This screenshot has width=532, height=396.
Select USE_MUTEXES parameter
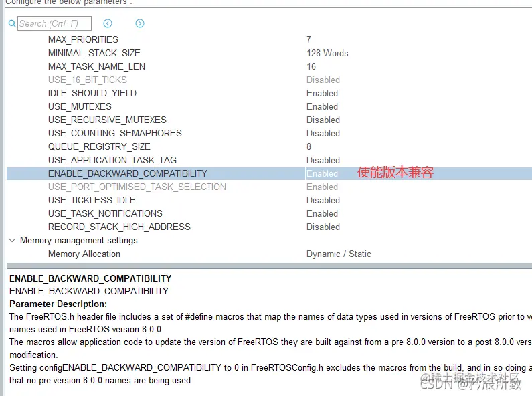[x=80, y=106]
